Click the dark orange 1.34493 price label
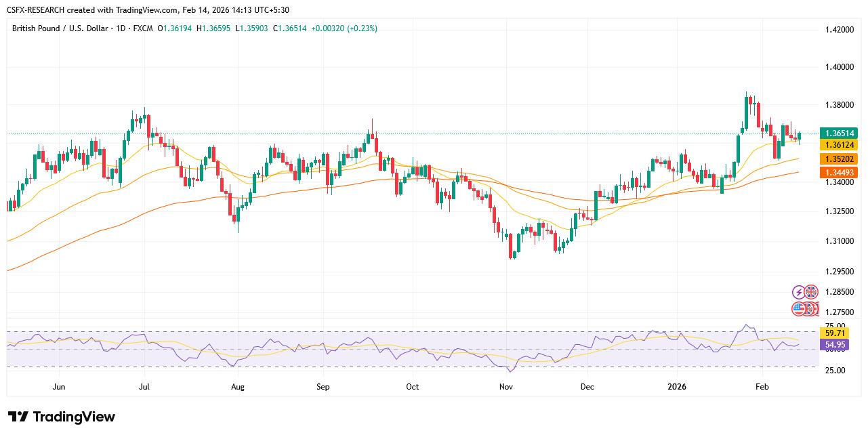Viewport: 868px width, 437px height. point(838,173)
